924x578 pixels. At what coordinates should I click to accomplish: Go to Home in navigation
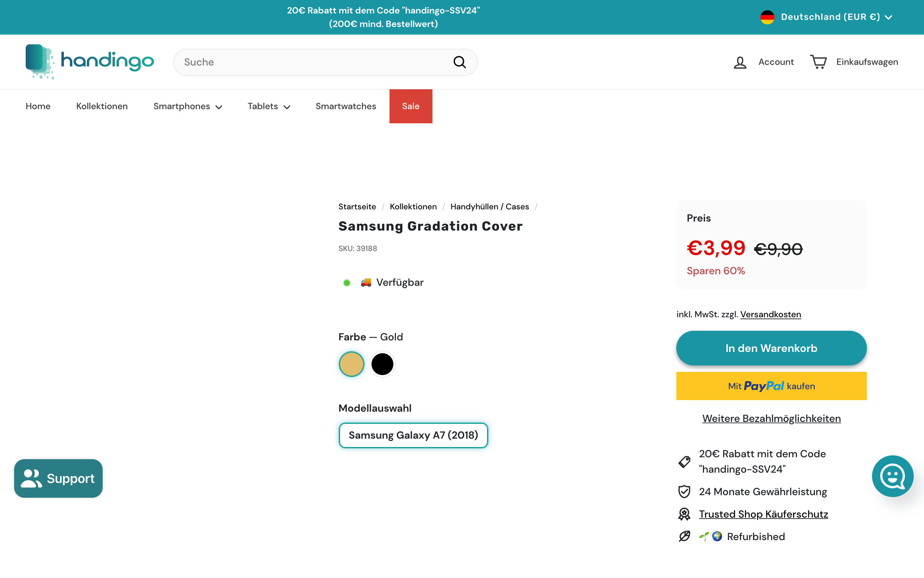[x=38, y=106]
